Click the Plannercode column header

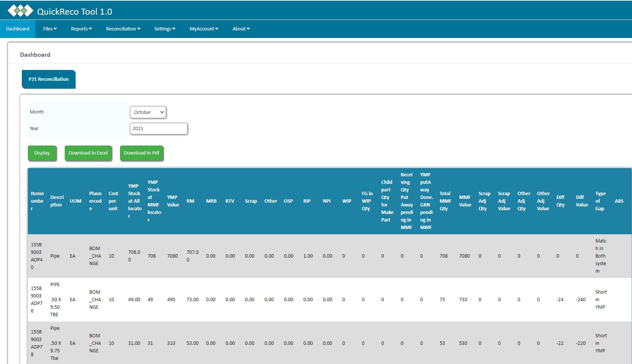pos(95,201)
